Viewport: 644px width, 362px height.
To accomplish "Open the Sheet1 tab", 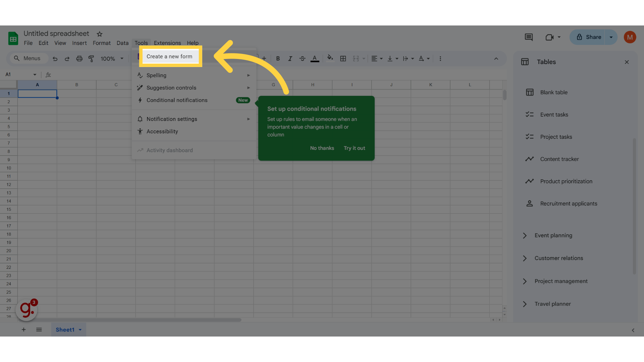I will (x=68, y=330).
